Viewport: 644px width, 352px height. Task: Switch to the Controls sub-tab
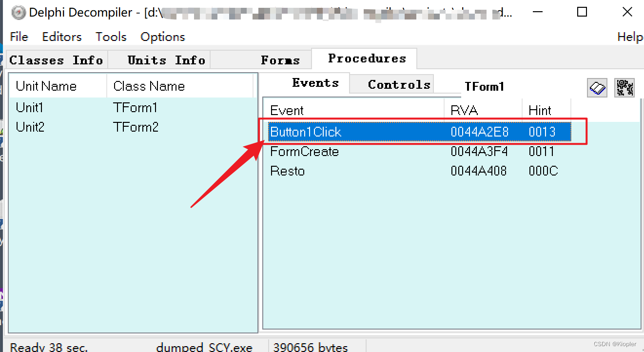click(399, 84)
